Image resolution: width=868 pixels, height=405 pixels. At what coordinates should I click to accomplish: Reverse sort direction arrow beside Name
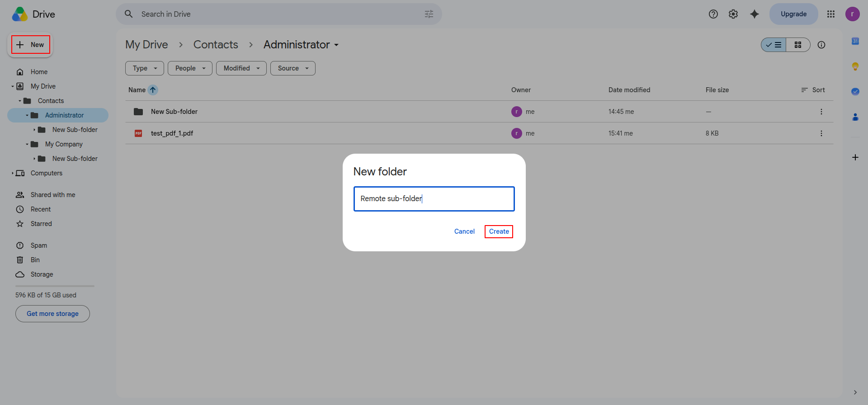point(153,90)
